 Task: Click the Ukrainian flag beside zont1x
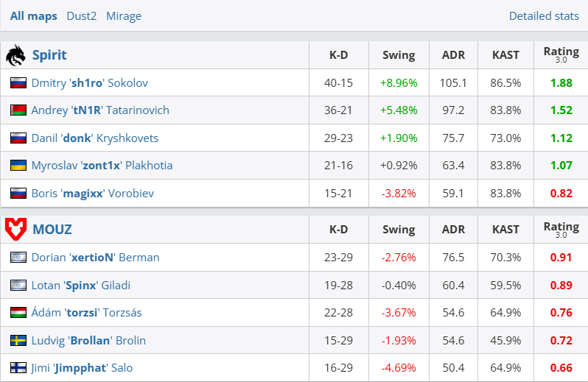[18, 166]
